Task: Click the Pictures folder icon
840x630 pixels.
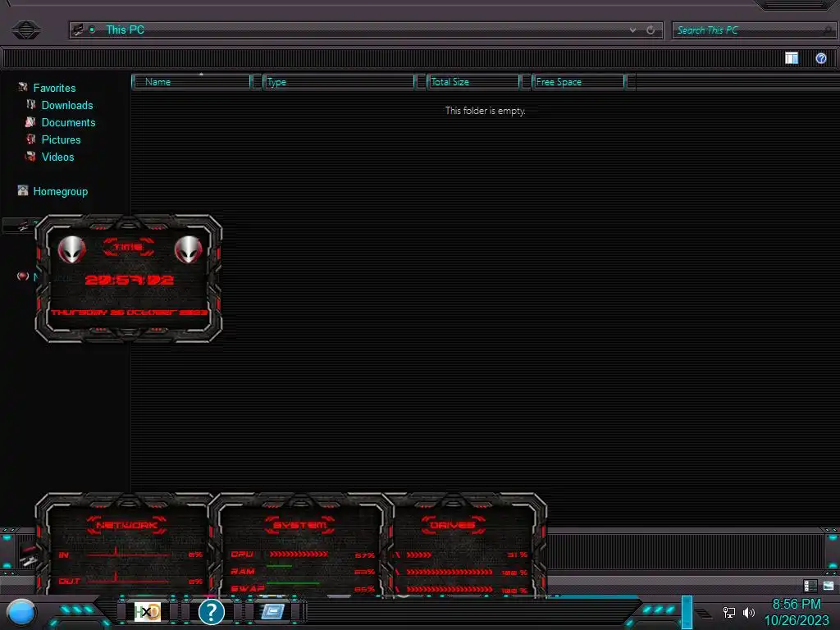Action: click(x=31, y=139)
